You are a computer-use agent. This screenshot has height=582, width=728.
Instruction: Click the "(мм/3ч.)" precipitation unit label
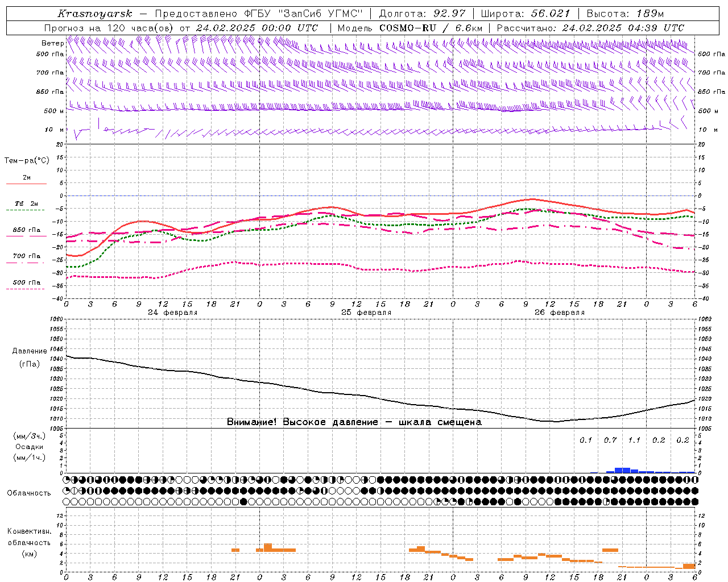[x=30, y=436]
